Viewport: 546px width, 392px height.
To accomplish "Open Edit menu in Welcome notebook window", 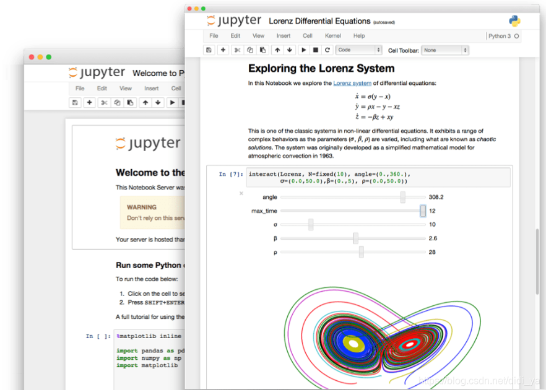I will click(102, 88).
